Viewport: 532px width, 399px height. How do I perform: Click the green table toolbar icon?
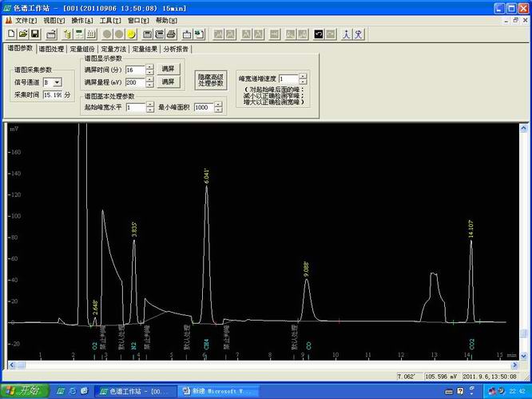tap(79, 34)
